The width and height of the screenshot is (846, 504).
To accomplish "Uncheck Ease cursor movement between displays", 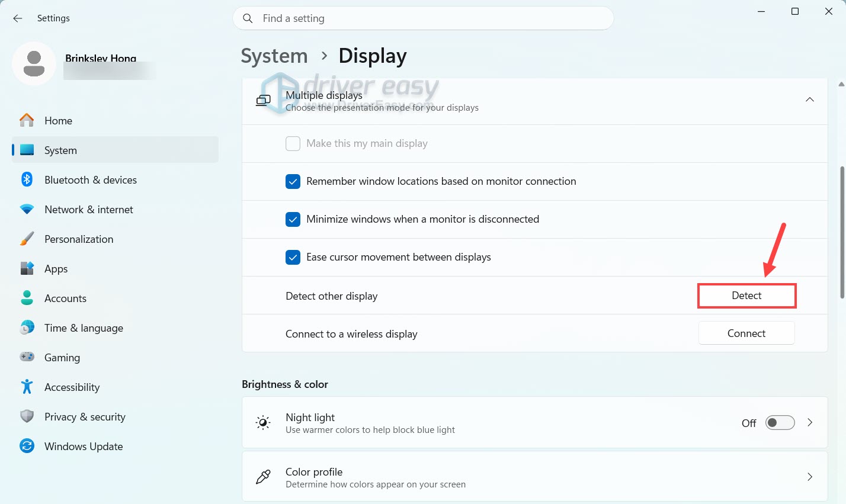I will 293,257.
